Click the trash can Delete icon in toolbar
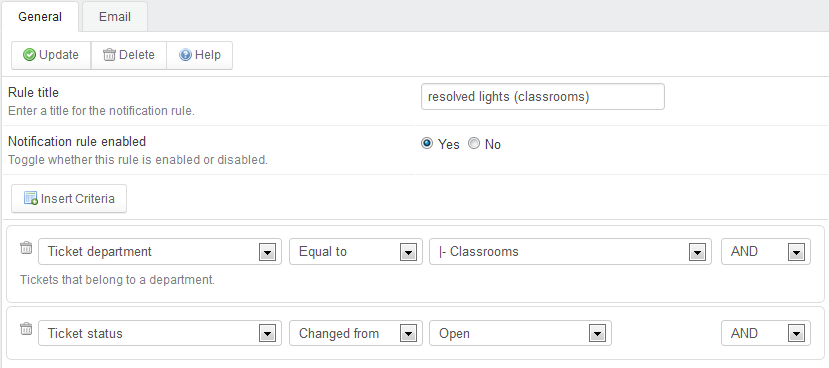 click(109, 55)
